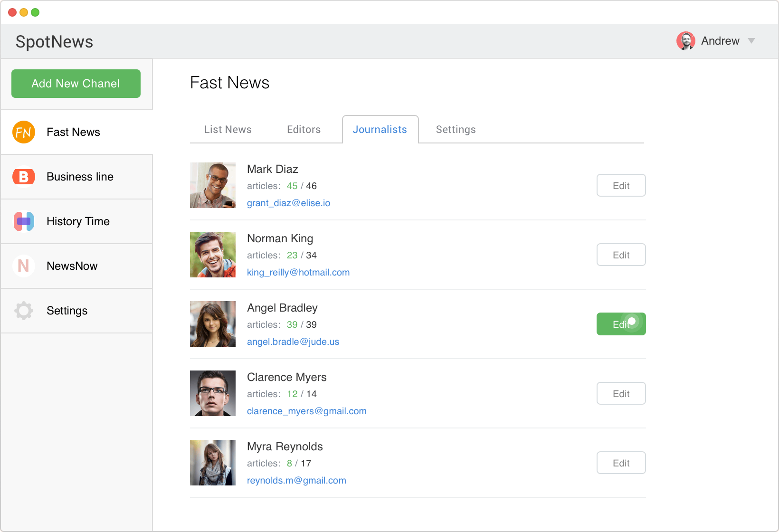The width and height of the screenshot is (779, 532).
Task: Click Myra Reynolds's photo thumbnail
Action: (213, 463)
